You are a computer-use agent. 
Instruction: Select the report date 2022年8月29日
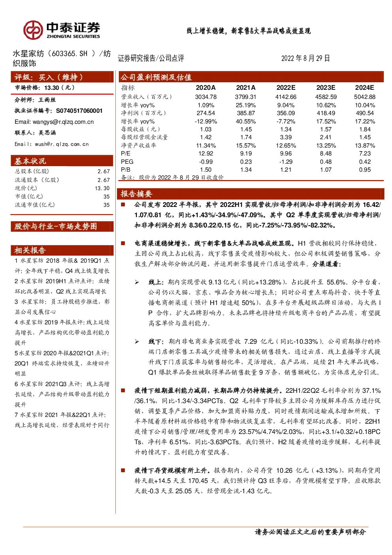click(305, 58)
